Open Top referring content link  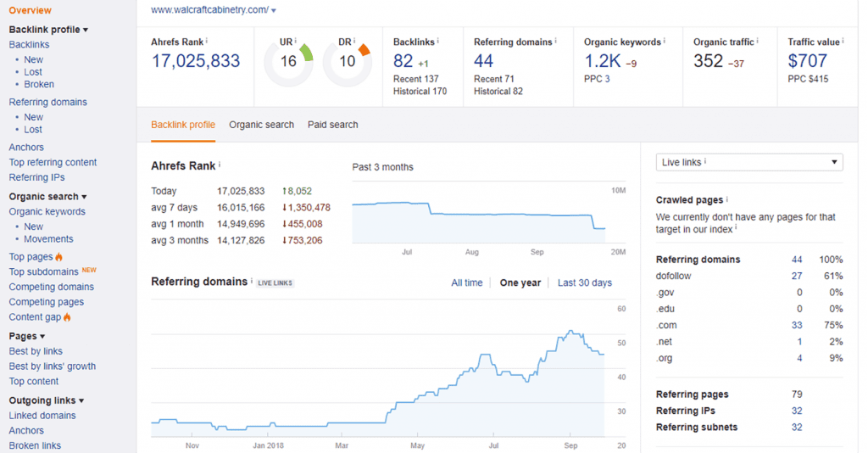tap(53, 162)
